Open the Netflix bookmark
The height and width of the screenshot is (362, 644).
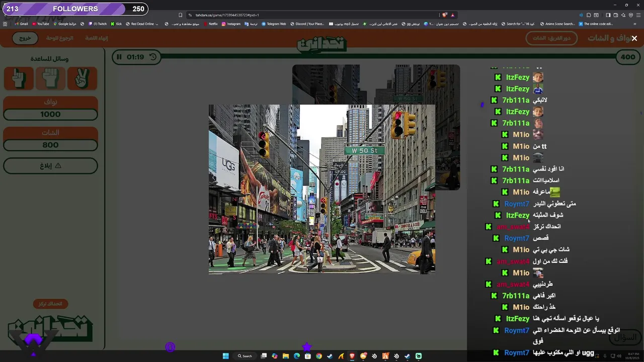(x=210, y=24)
